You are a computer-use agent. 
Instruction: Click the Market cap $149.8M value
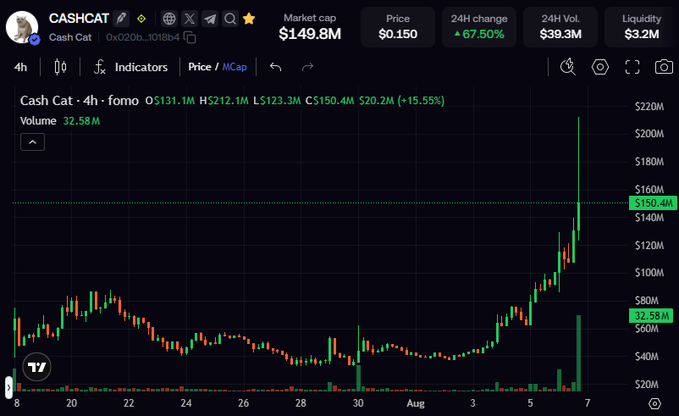310,33
